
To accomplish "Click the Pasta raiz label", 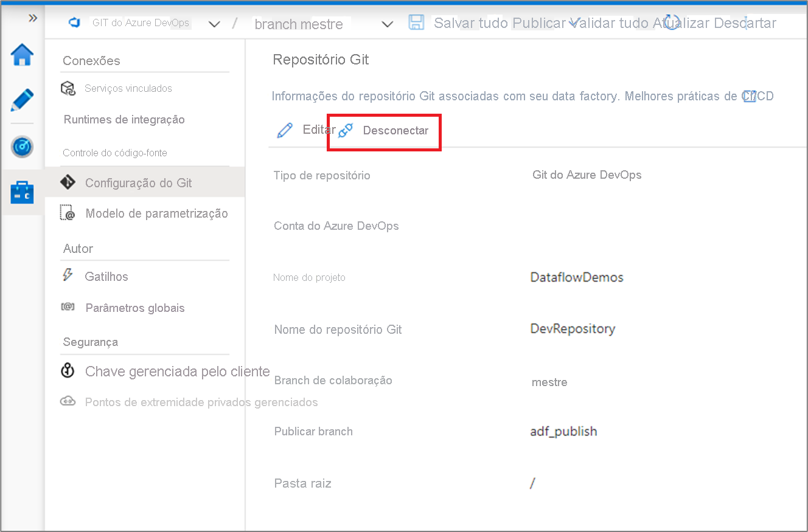I will (x=303, y=484).
